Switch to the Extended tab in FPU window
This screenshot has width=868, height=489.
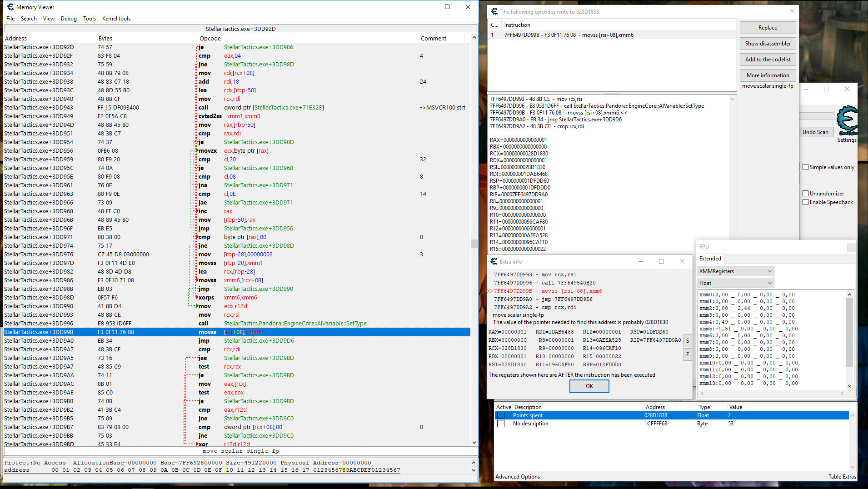(x=710, y=259)
